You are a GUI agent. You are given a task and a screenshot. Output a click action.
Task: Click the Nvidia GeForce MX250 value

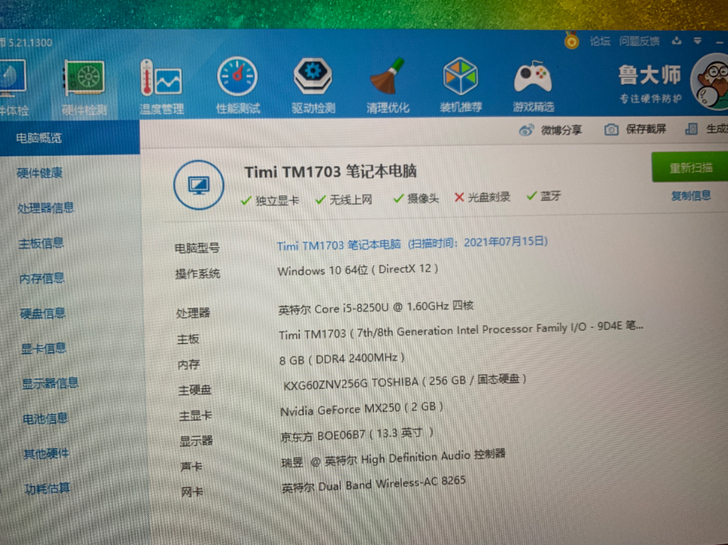click(361, 409)
